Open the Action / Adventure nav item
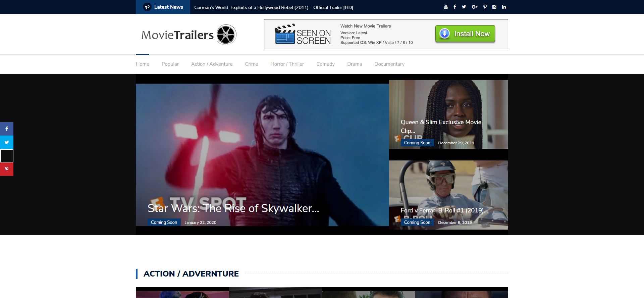The width and height of the screenshot is (644, 298). click(212, 64)
